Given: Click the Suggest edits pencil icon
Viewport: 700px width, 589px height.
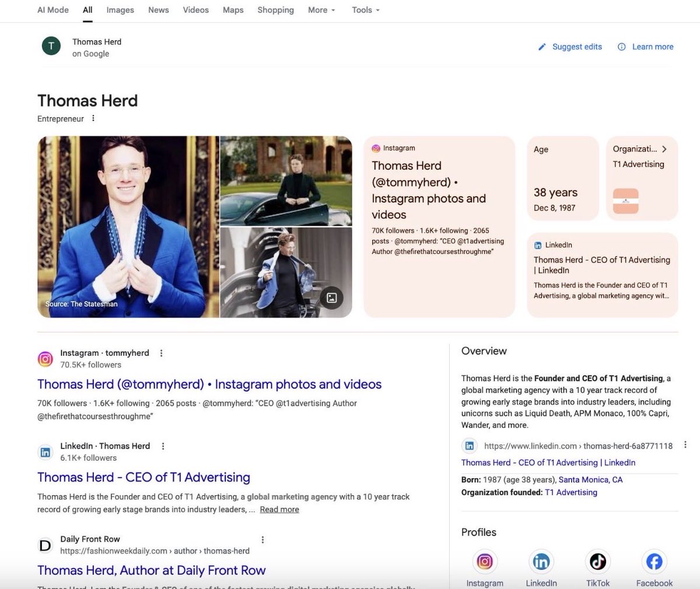Looking at the screenshot, I should tap(542, 47).
